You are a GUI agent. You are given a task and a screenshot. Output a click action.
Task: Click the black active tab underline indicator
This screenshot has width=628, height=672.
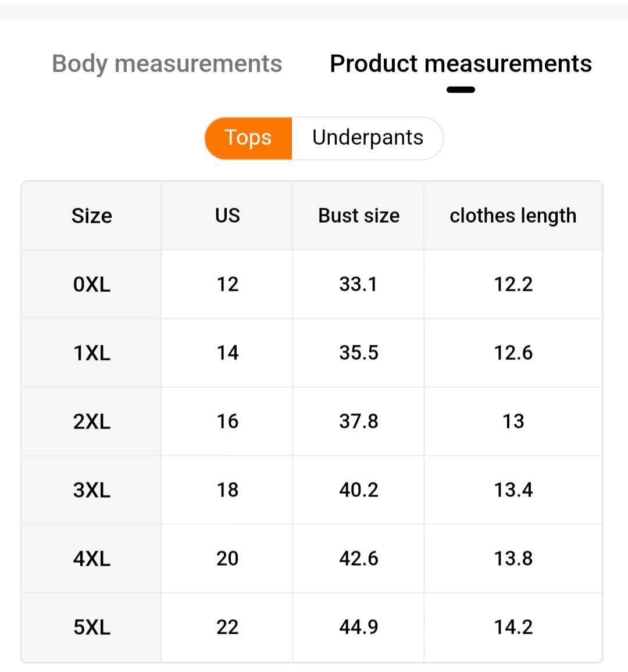point(461,90)
